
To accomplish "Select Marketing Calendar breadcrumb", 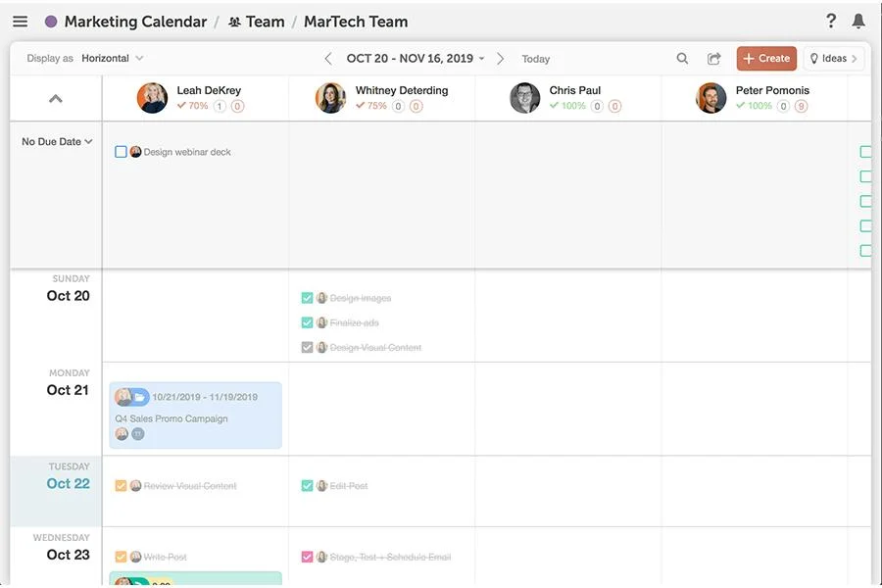I will click(135, 22).
